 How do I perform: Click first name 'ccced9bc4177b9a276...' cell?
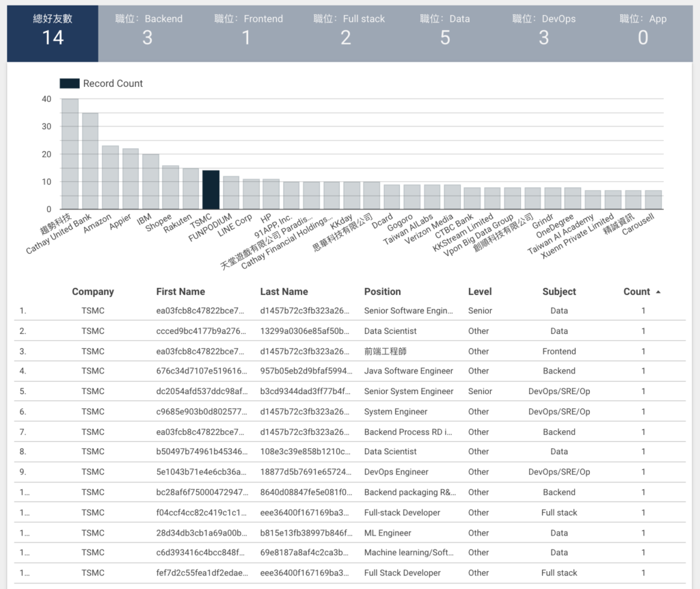pyautogui.click(x=201, y=331)
